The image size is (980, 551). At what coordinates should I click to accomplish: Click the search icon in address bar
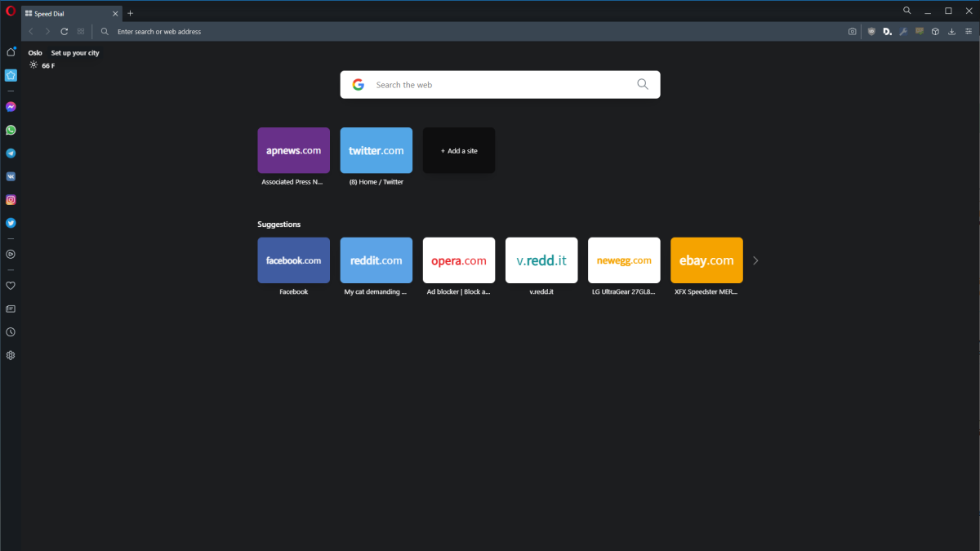pos(105,31)
